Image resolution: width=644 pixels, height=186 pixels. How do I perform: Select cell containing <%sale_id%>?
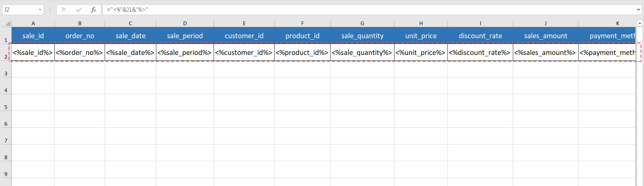33,52
